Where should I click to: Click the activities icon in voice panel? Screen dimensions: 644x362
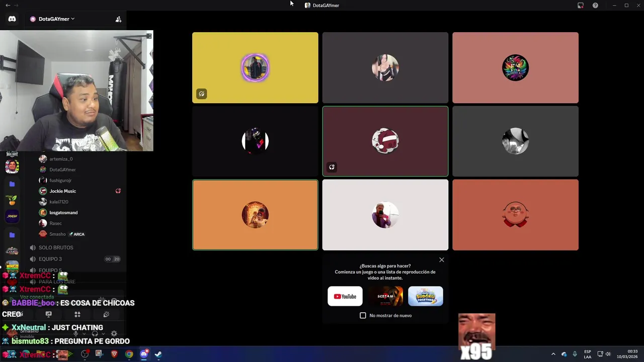point(77,314)
